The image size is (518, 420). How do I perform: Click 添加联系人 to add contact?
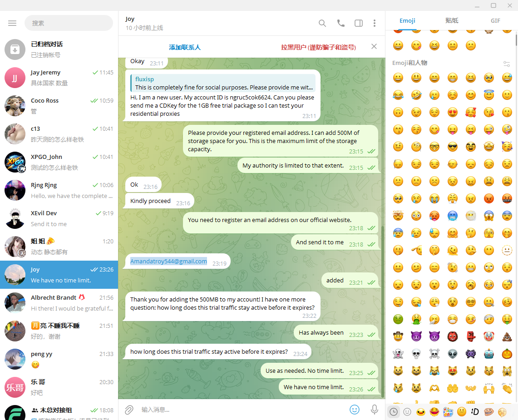pyautogui.click(x=185, y=47)
